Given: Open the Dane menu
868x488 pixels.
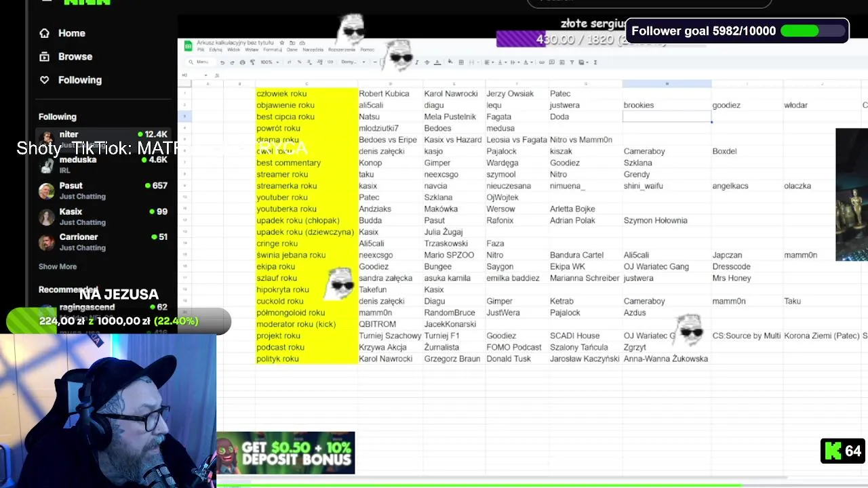Looking at the screenshot, I should [292, 49].
